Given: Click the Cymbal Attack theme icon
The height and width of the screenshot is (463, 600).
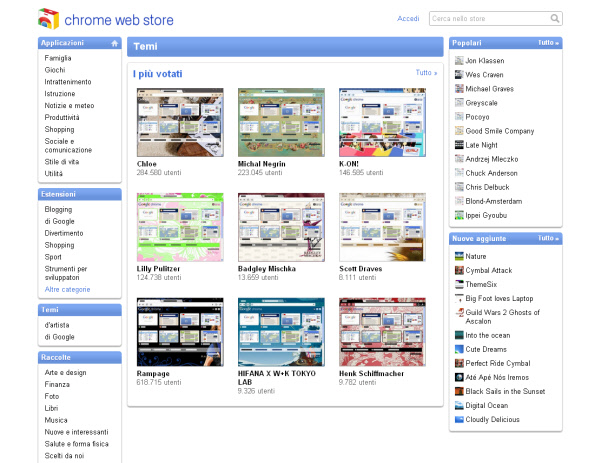Looking at the screenshot, I should [459, 271].
